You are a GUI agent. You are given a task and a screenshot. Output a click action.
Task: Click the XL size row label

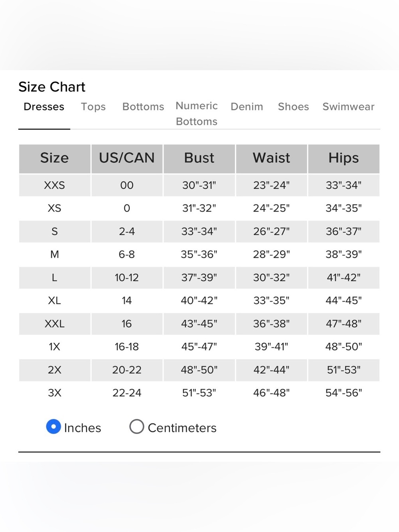point(55,301)
